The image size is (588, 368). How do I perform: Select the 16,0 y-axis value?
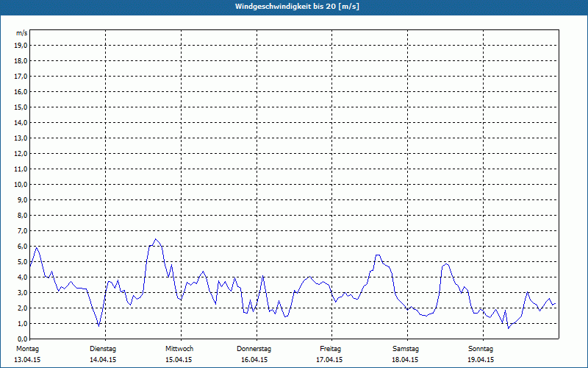pyautogui.click(x=21, y=91)
